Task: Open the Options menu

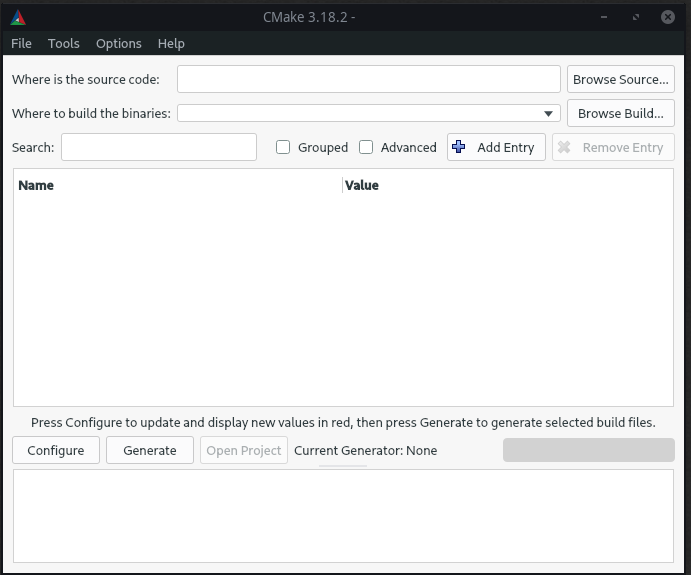Action: (119, 44)
